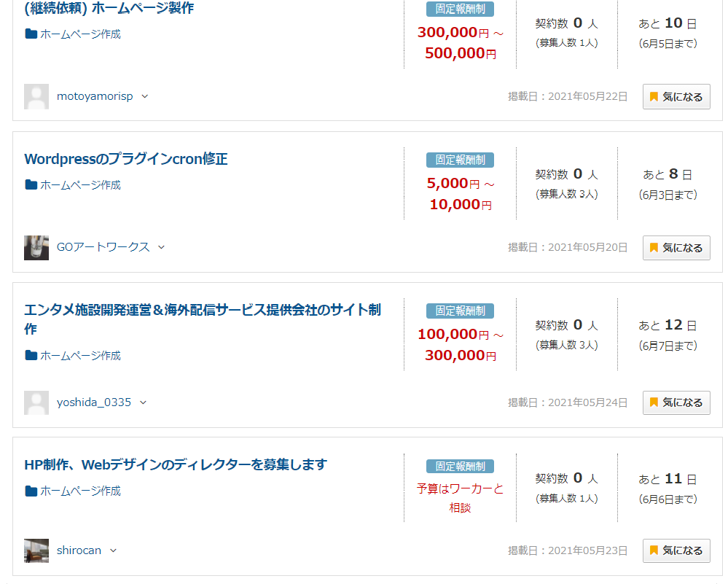Click 気になる button for shirocan's listing

676,550
